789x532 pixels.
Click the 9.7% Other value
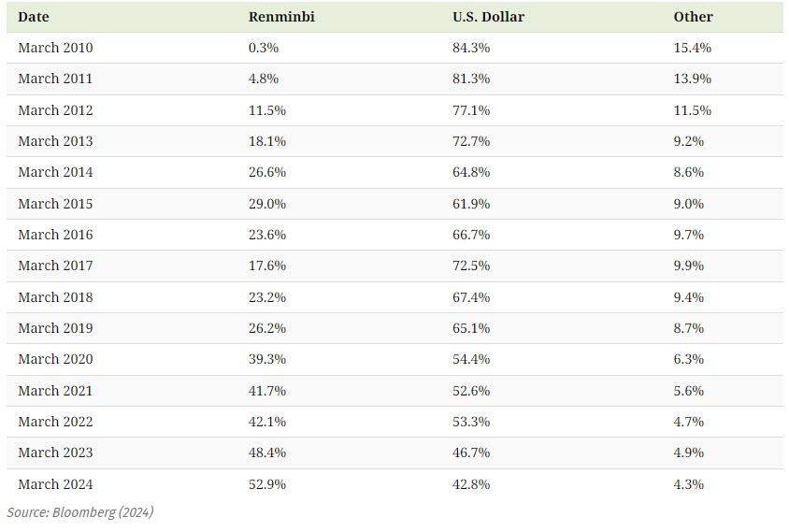click(x=689, y=235)
